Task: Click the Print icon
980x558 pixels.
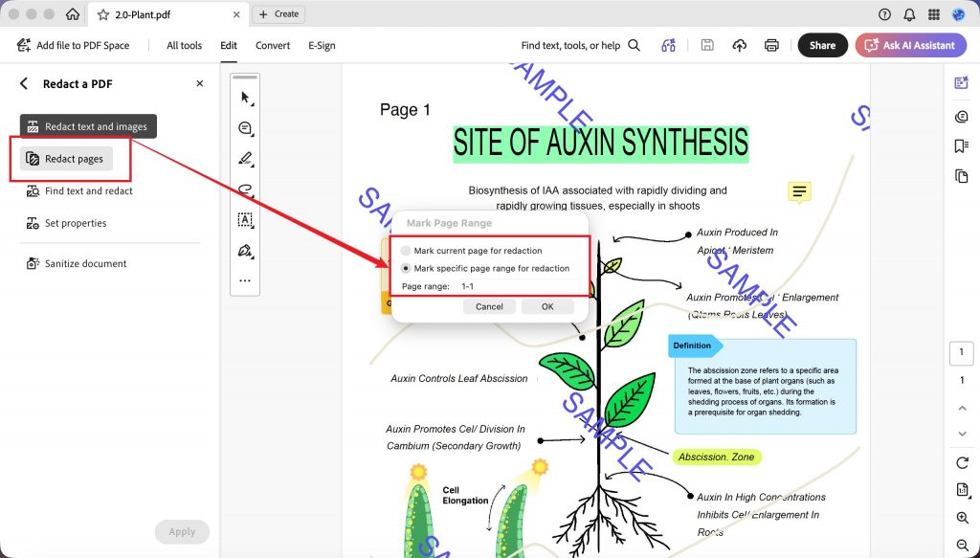Action: (x=772, y=45)
